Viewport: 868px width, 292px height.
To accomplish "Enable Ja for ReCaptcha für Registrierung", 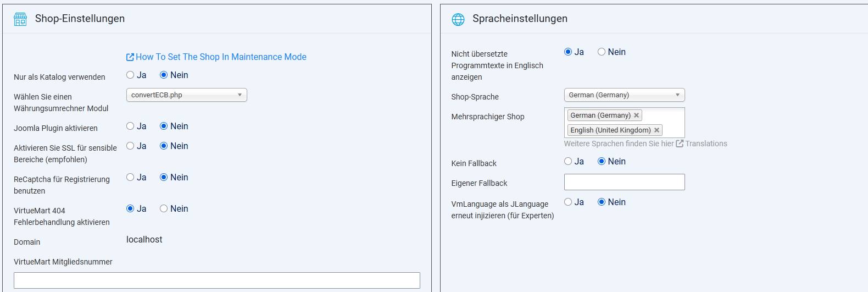I will pos(130,178).
